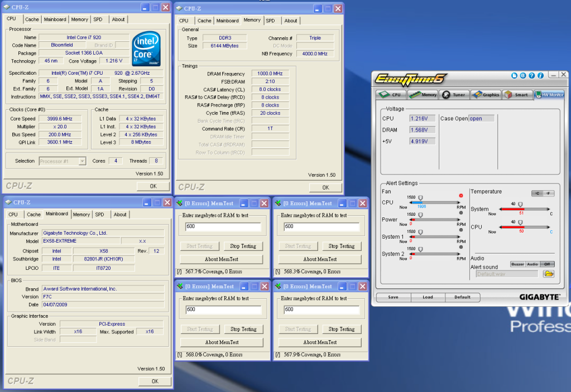
Task: Click OK in the CPU-Z Motherboard window
Action: 155,381
